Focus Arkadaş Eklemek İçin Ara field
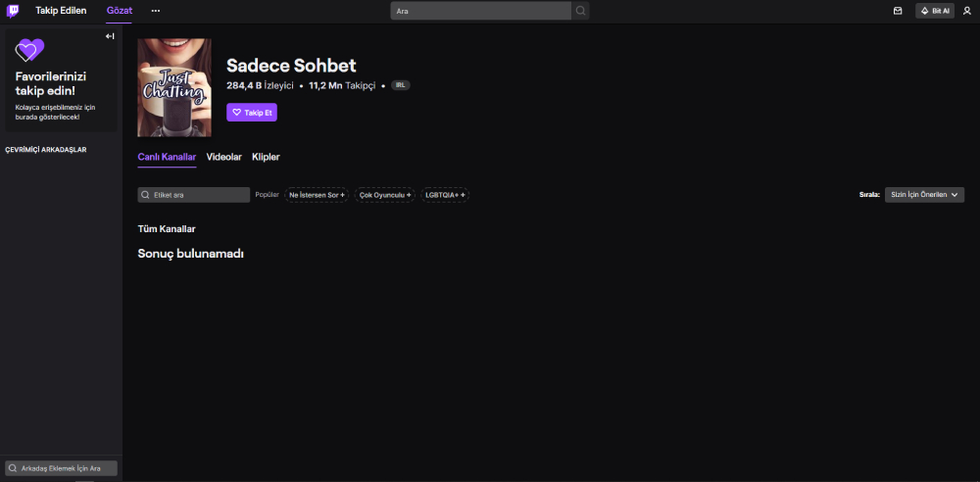This screenshot has width=980, height=482. (x=61, y=468)
